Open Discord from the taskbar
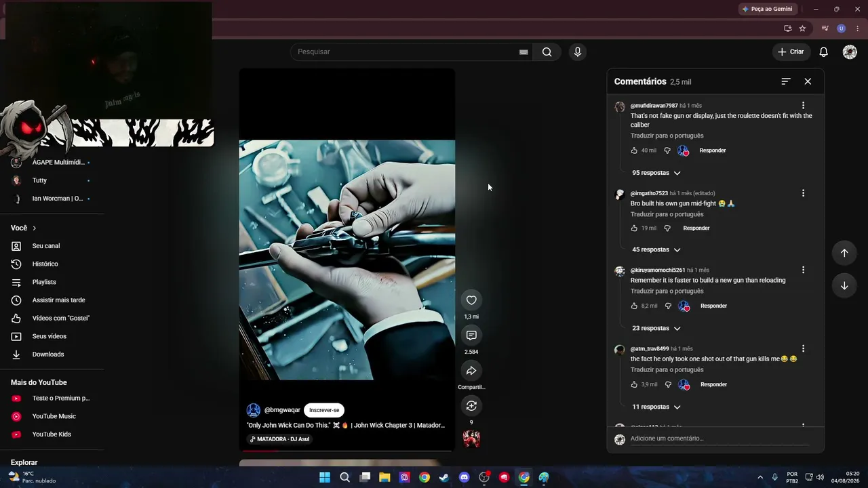This screenshot has width=868, height=488. [464, 477]
